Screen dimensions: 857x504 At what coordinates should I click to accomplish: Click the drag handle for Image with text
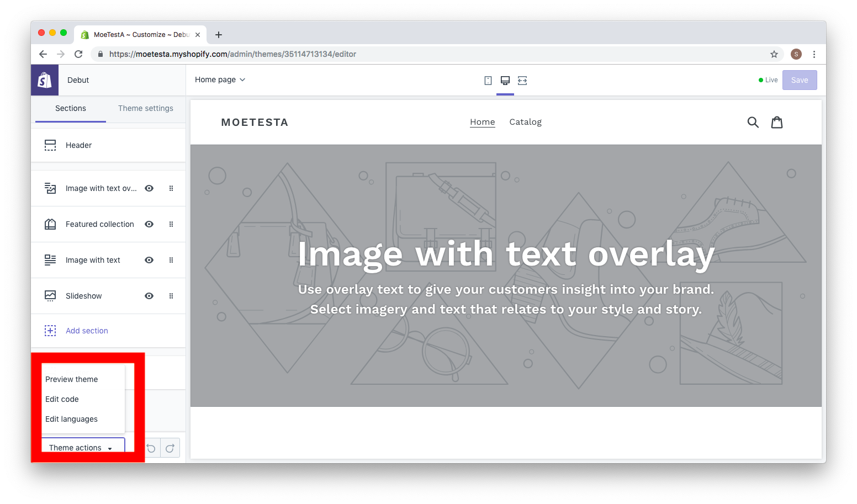coord(171,260)
